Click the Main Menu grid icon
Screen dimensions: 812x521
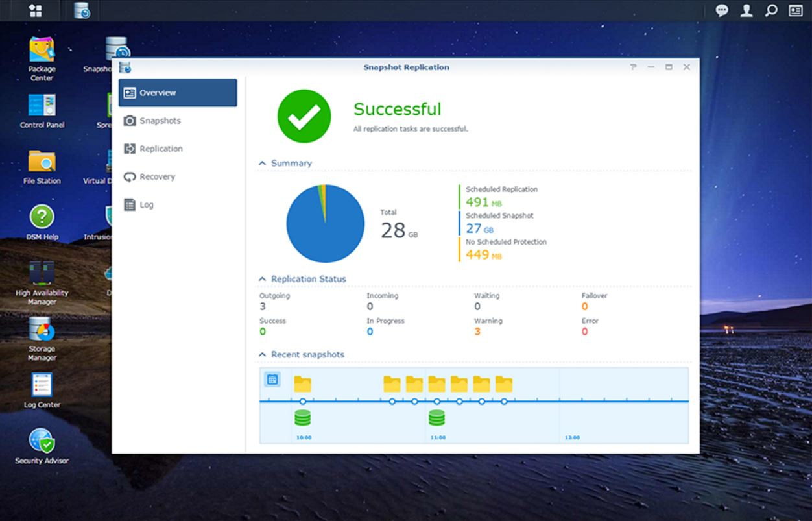[x=36, y=10]
